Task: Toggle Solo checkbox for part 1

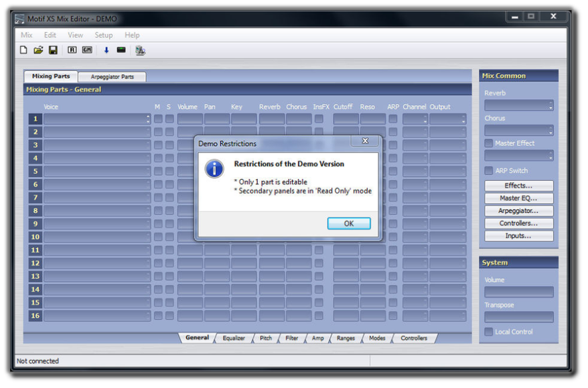Action: click(169, 119)
